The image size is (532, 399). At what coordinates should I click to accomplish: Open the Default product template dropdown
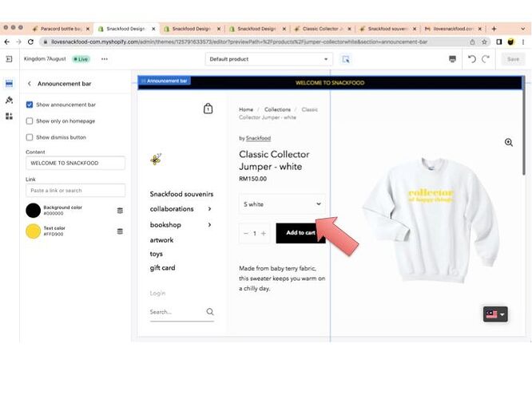[x=268, y=59]
